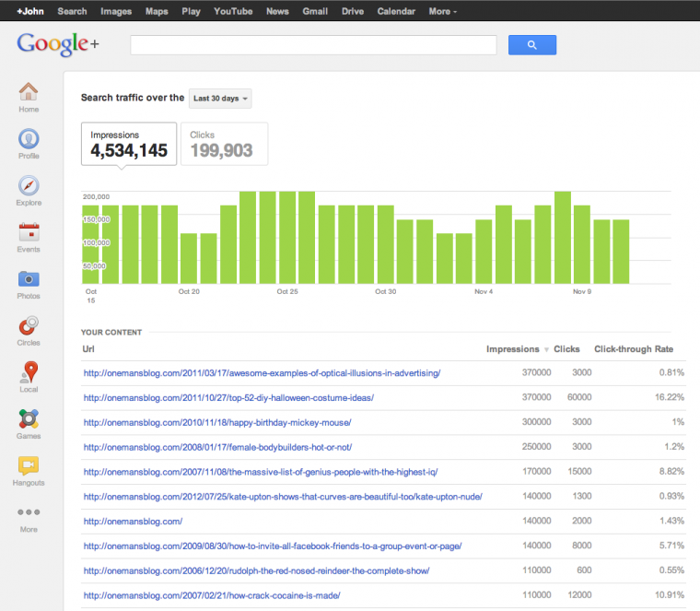
Task: Open Play in the top bar
Action: 191,11
